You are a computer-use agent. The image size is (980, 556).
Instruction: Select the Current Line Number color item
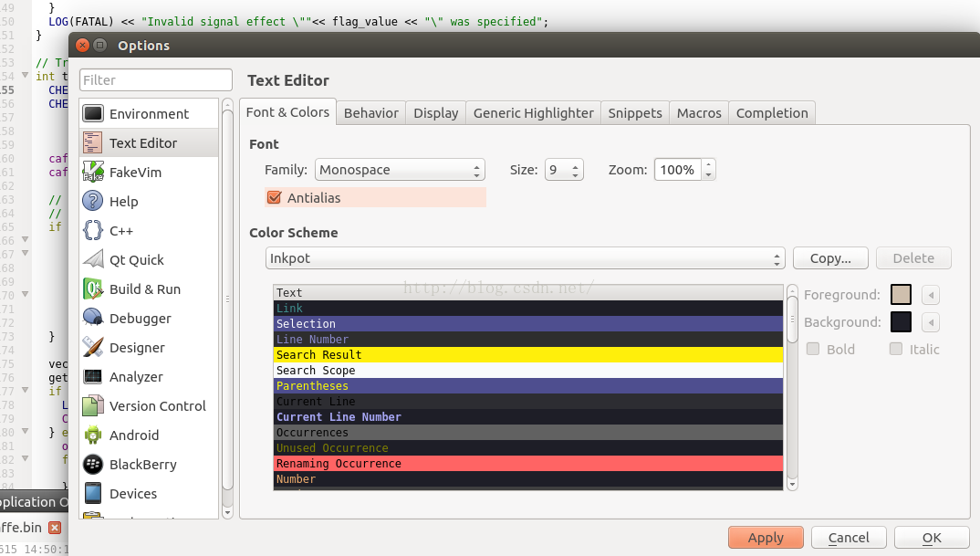click(x=528, y=416)
